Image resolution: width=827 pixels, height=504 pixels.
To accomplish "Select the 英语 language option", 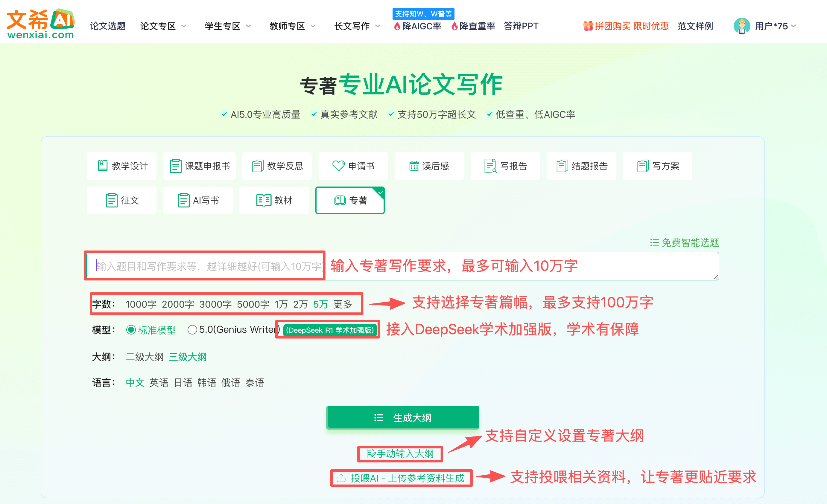I will point(159,383).
